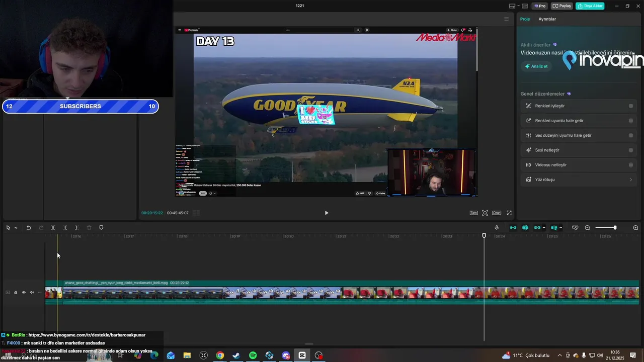Open the track more options dots
Image resolution: width=644 pixels, height=362 pixels.
pos(40,292)
